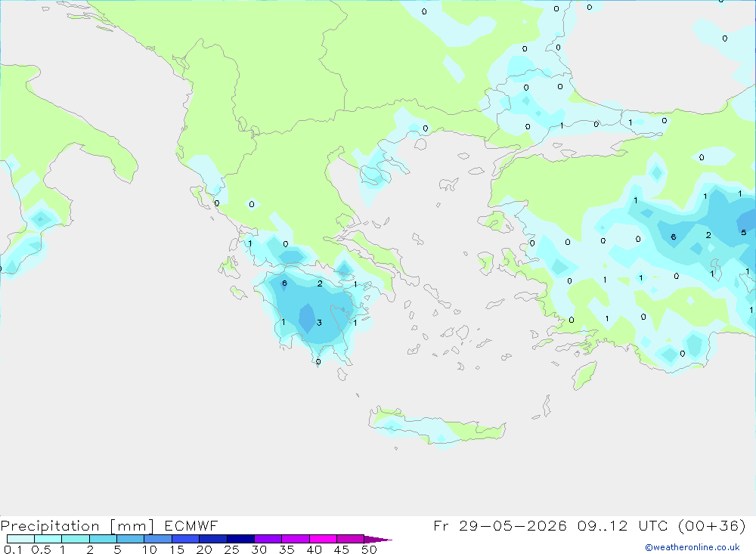Click the 1–2 mm legend swatch

point(76,539)
